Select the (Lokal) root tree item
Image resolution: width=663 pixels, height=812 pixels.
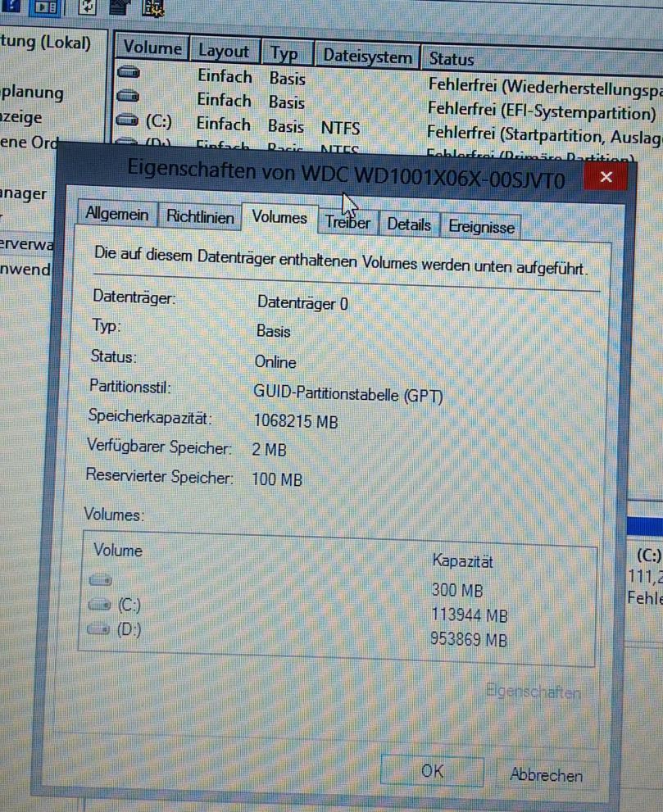pos(45,42)
